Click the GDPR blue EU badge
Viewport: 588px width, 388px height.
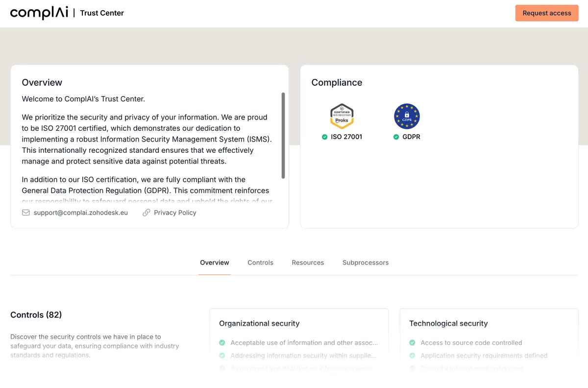[x=407, y=116]
